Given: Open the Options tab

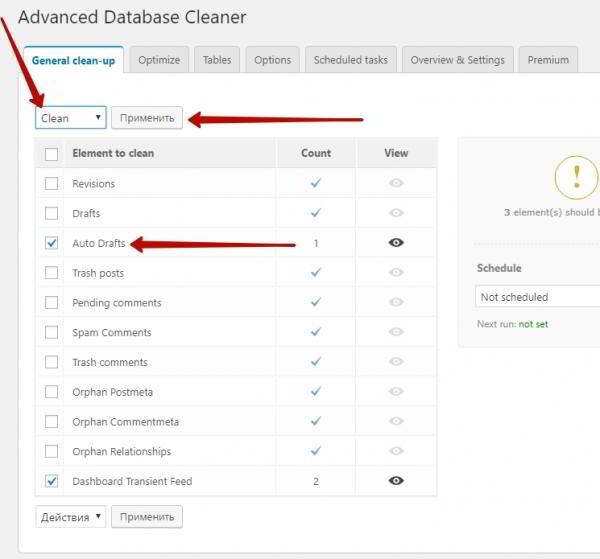Looking at the screenshot, I should coord(272,60).
